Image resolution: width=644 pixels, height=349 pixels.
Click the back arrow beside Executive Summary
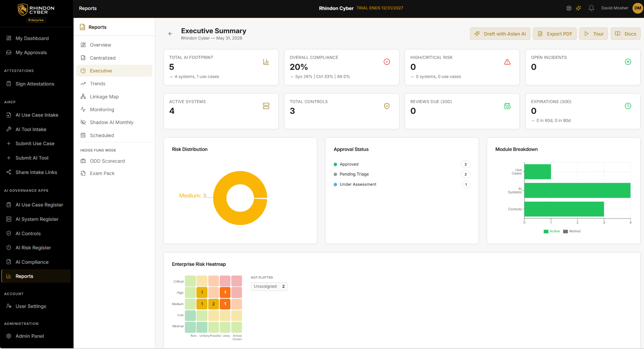[x=170, y=34]
